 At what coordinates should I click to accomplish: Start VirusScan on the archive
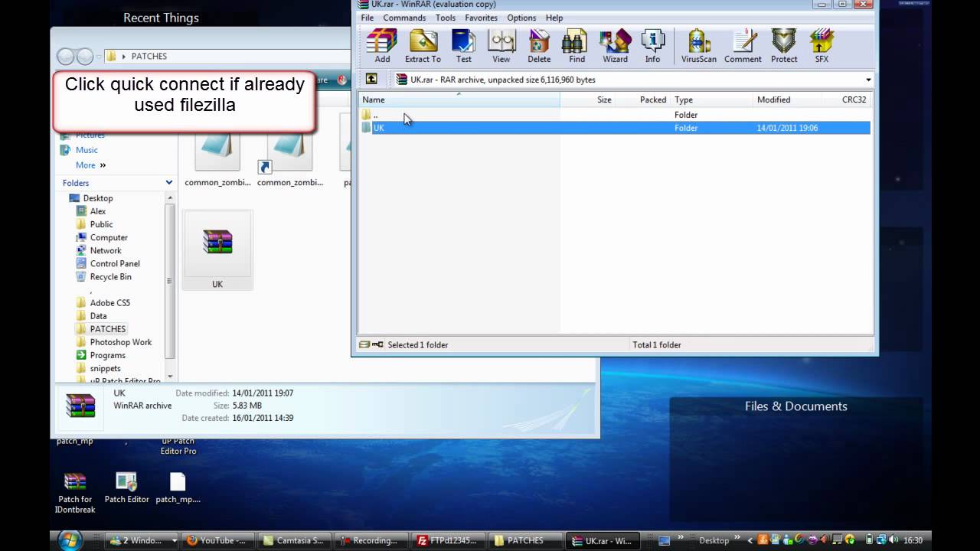[699, 46]
